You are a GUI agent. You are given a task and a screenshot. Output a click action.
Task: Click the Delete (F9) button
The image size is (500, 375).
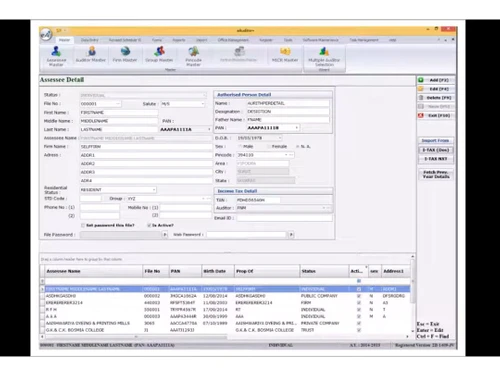click(436, 98)
